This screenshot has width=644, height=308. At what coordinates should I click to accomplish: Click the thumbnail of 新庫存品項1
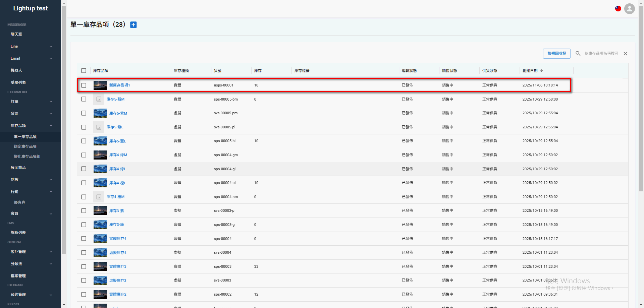click(x=100, y=85)
